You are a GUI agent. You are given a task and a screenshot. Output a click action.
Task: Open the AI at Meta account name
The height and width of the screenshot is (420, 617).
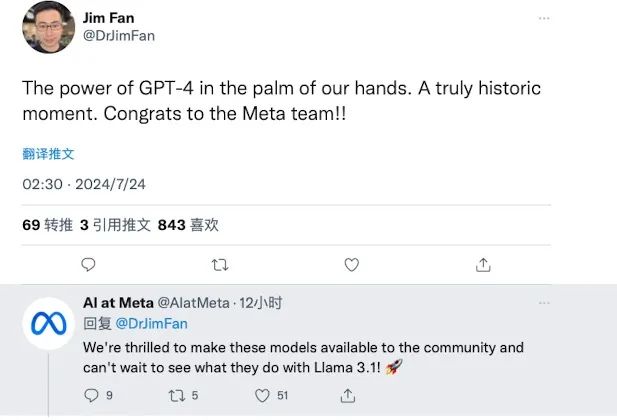tap(118, 302)
